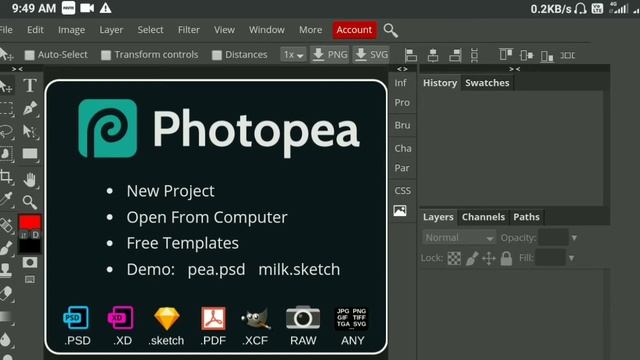
Task: Export as SVG button
Action: pyautogui.click(x=371, y=55)
